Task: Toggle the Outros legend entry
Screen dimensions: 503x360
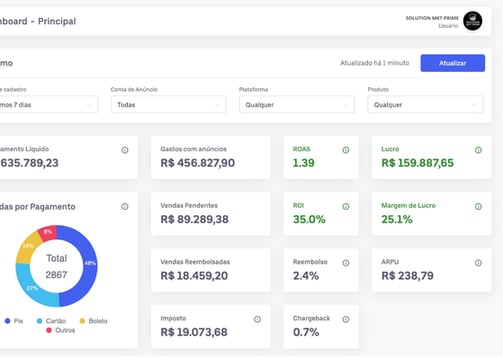Action: 60,330
